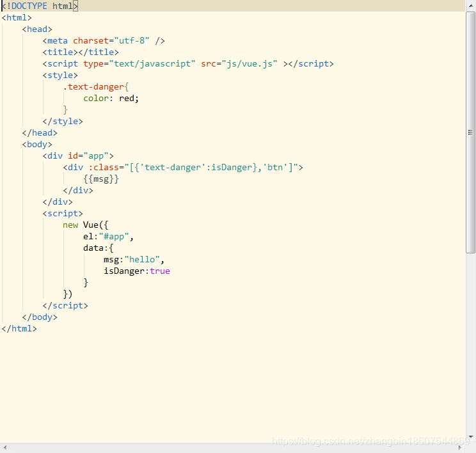The height and width of the screenshot is (453, 476).
Task: Click the closing </html> tag
Action: (19, 329)
